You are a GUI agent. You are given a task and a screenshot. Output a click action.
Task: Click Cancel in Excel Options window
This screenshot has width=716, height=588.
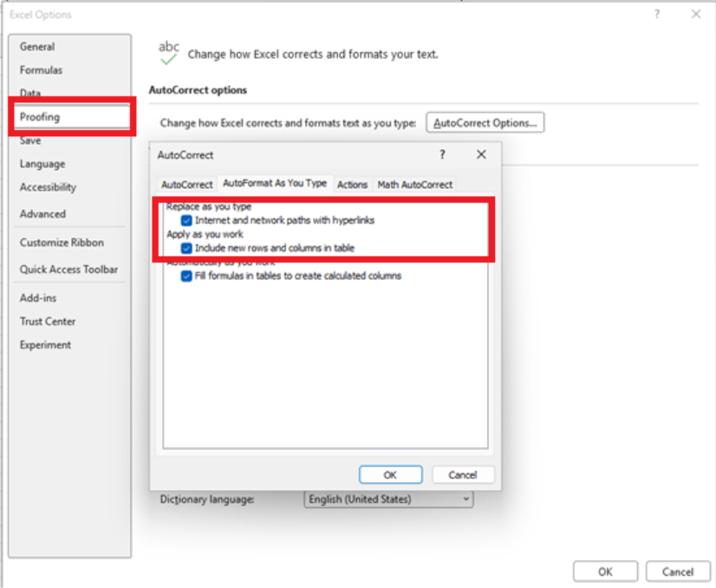click(678, 572)
